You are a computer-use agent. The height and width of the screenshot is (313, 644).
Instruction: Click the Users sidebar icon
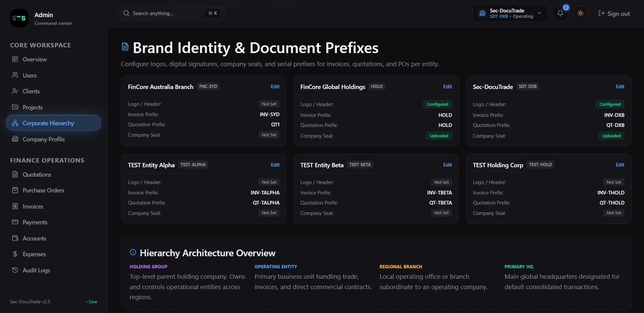(15, 75)
